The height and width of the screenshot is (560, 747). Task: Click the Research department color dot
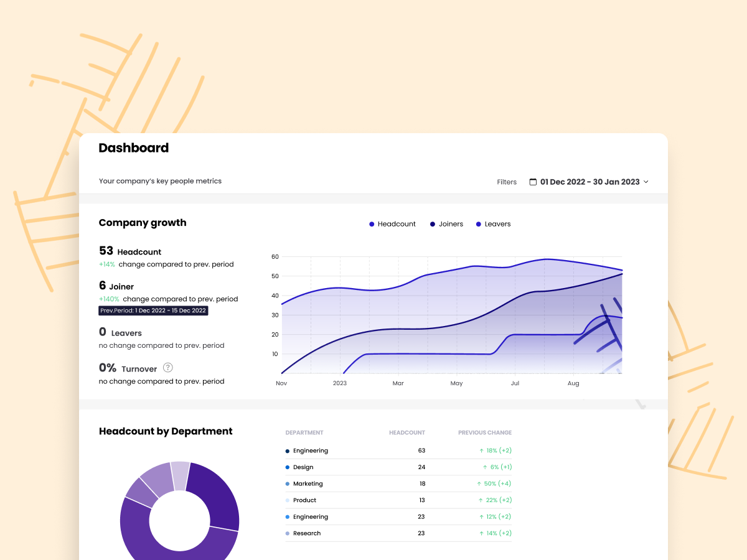[287, 533]
